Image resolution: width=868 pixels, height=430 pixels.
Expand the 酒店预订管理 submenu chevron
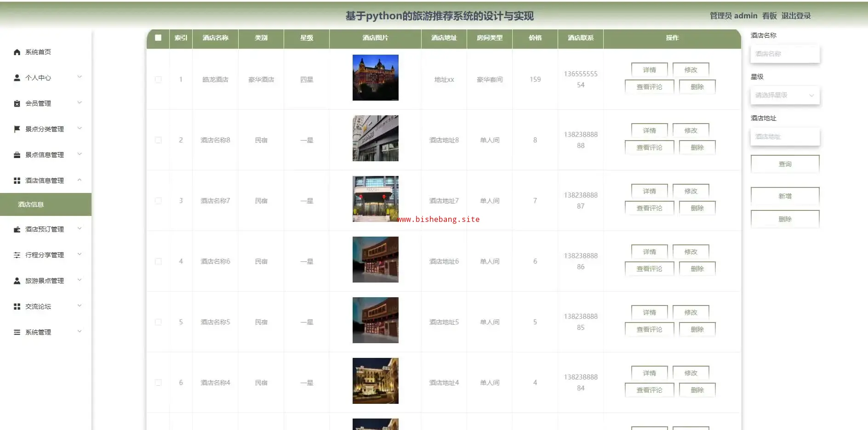(x=80, y=228)
